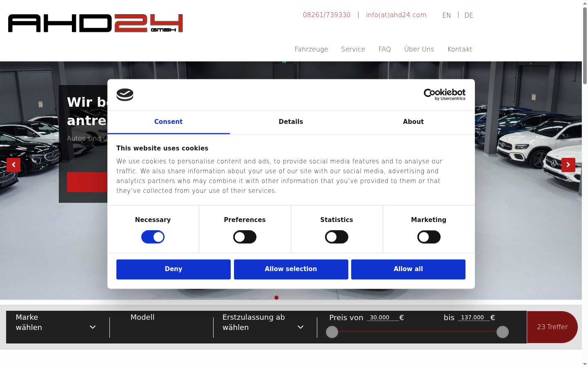Open the Fahrzeuge menu

[311, 49]
